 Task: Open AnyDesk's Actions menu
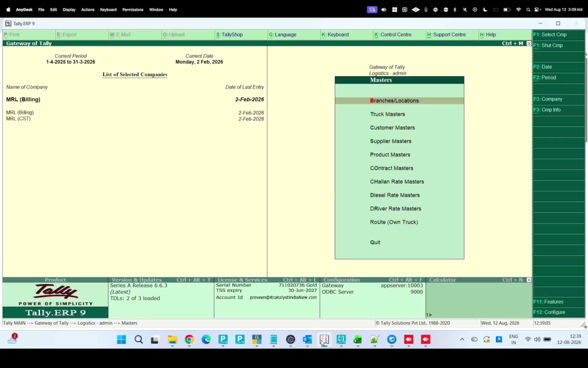pyautogui.click(x=88, y=10)
